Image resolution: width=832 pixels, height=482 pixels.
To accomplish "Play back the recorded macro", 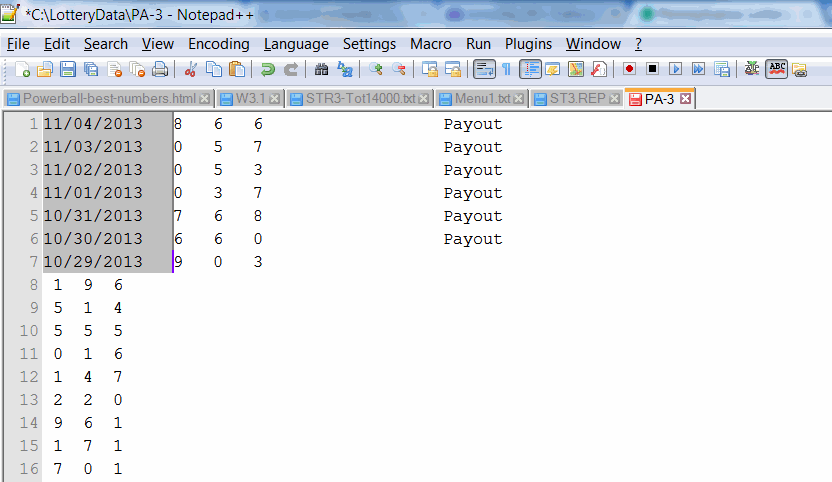I will (675, 69).
